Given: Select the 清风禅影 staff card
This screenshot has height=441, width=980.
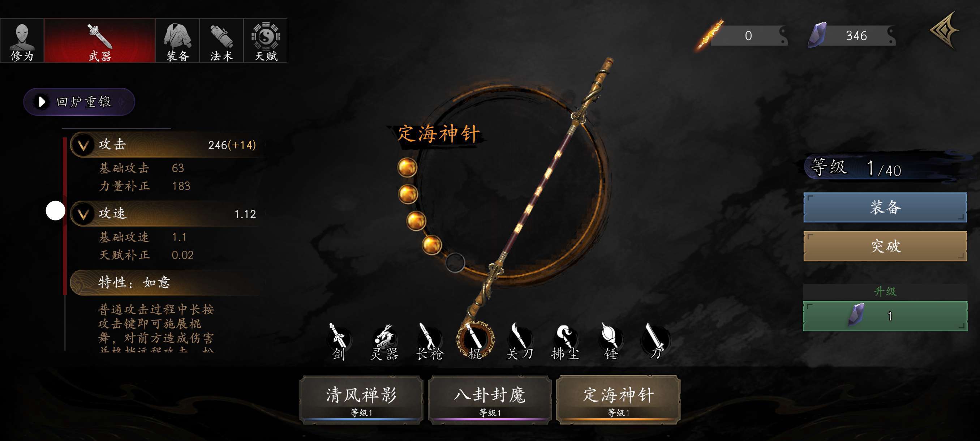Looking at the screenshot, I should pyautogui.click(x=361, y=399).
